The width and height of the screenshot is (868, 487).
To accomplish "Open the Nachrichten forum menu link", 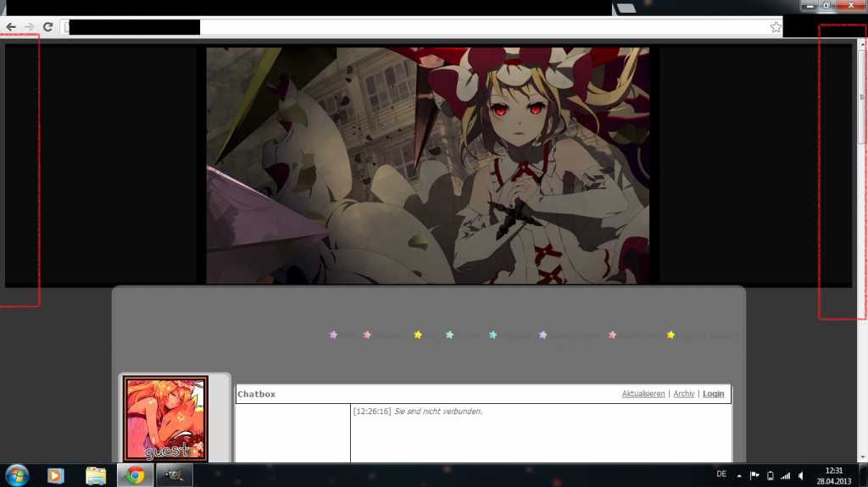I will click(638, 336).
